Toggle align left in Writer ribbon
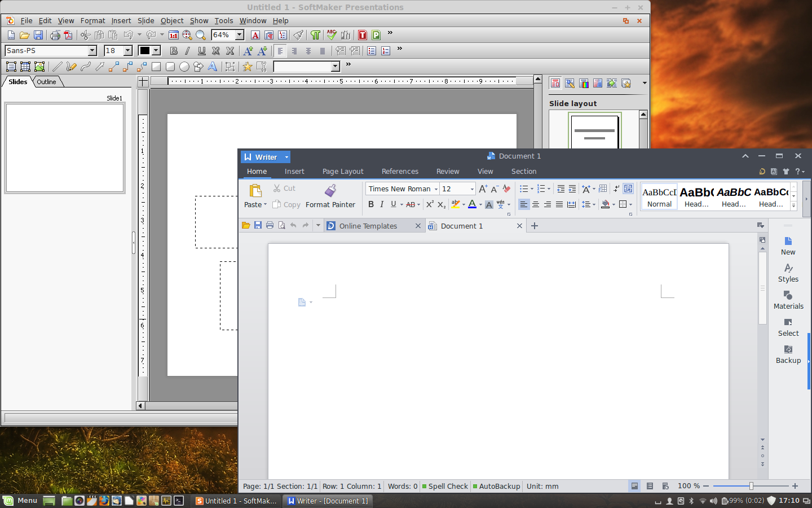The image size is (812, 508). (524, 204)
